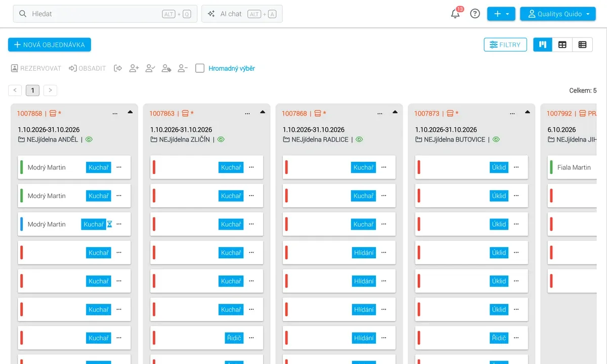Toggle eye icon beside NEJjídelna ANDĚL
Viewport: 607px width, 364px height.
coord(90,140)
